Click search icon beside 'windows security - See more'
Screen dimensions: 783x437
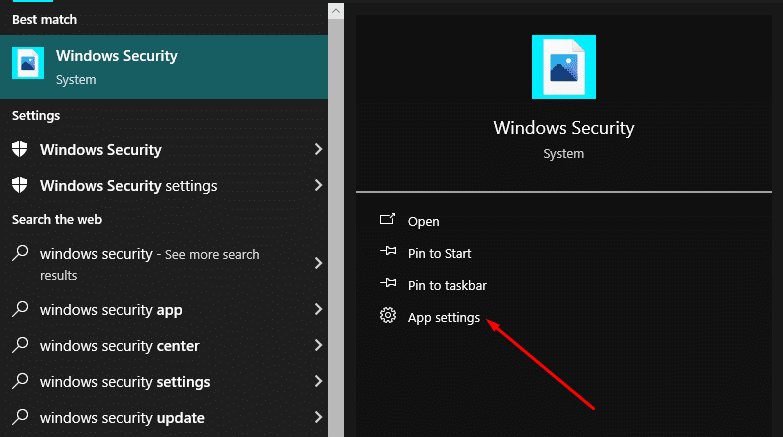pos(20,253)
